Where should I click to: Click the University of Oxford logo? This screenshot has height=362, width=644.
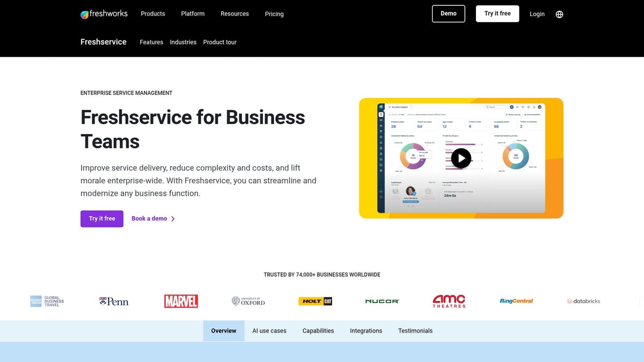[248, 301]
